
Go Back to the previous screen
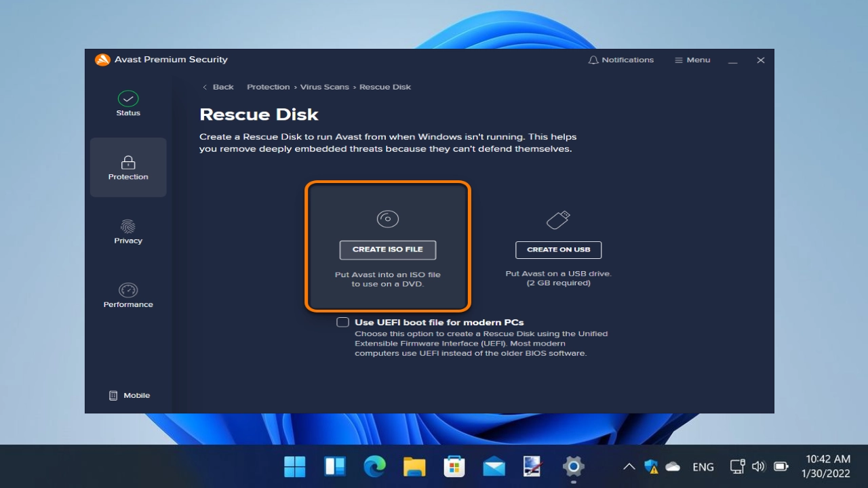[x=218, y=87]
